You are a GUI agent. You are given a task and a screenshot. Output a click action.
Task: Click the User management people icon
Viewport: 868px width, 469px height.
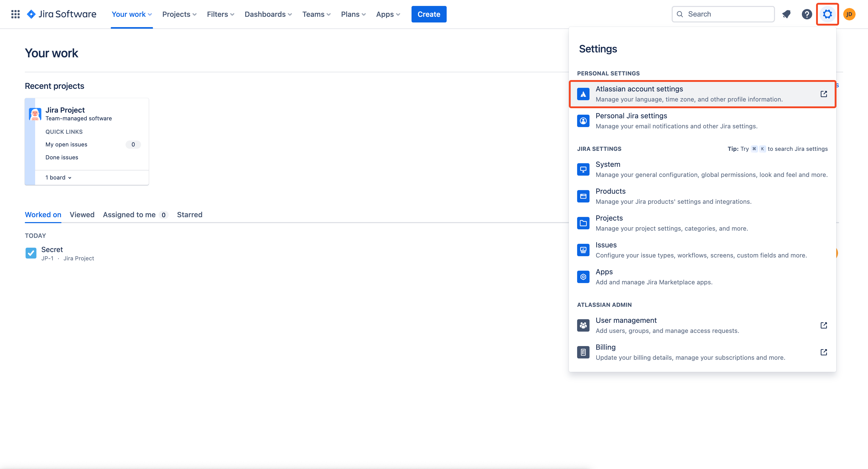pyautogui.click(x=583, y=325)
